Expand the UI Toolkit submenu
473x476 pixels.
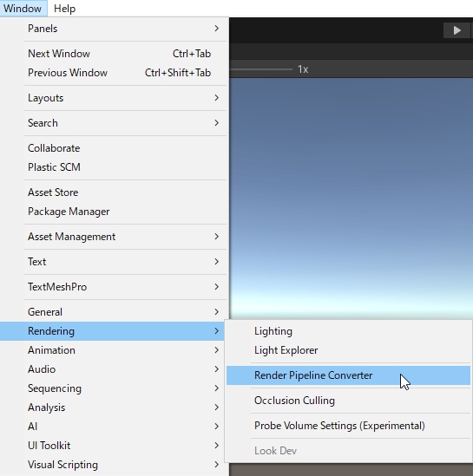click(x=113, y=446)
